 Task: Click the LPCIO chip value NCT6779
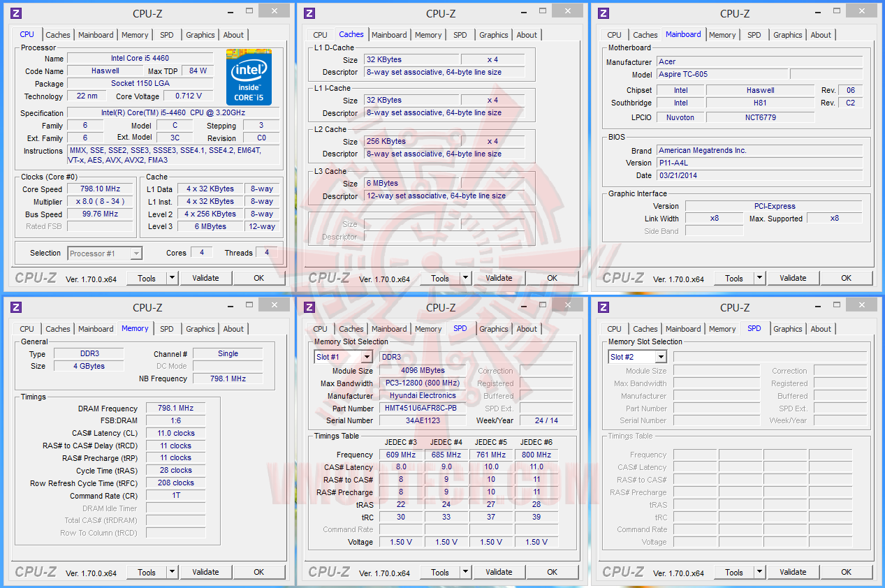(760, 117)
